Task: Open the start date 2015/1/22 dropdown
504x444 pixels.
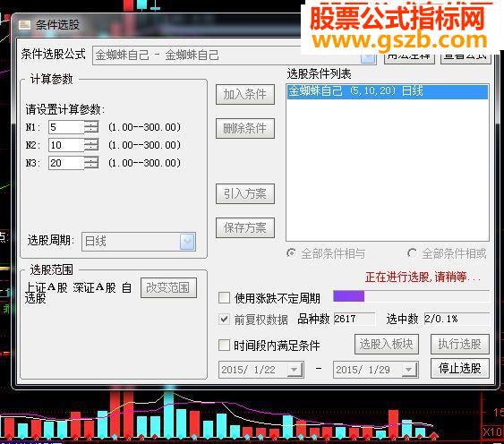Action: [295, 370]
